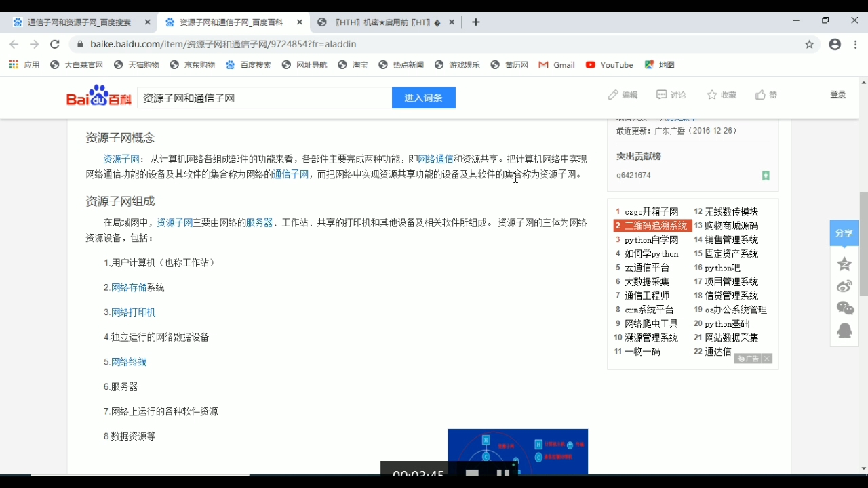Click the 登录 login link
This screenshot has width=868, height=488.
(x=837, y=95)
